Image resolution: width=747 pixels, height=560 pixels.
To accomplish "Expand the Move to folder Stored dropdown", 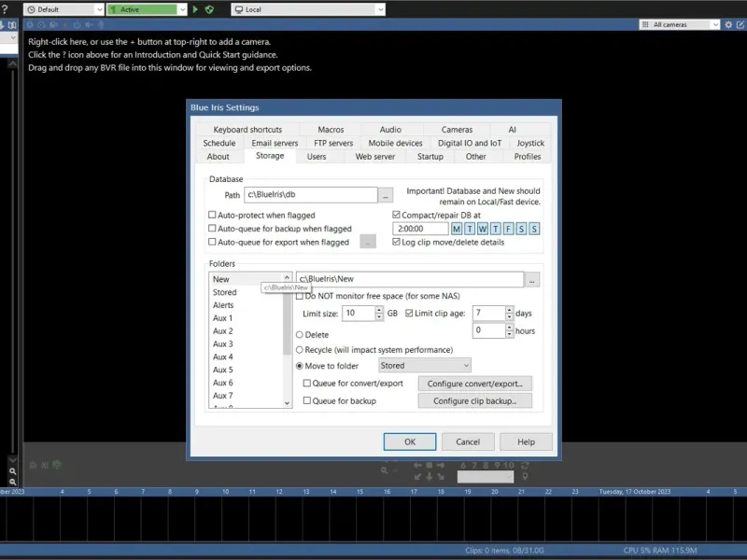I will point(425,366).
